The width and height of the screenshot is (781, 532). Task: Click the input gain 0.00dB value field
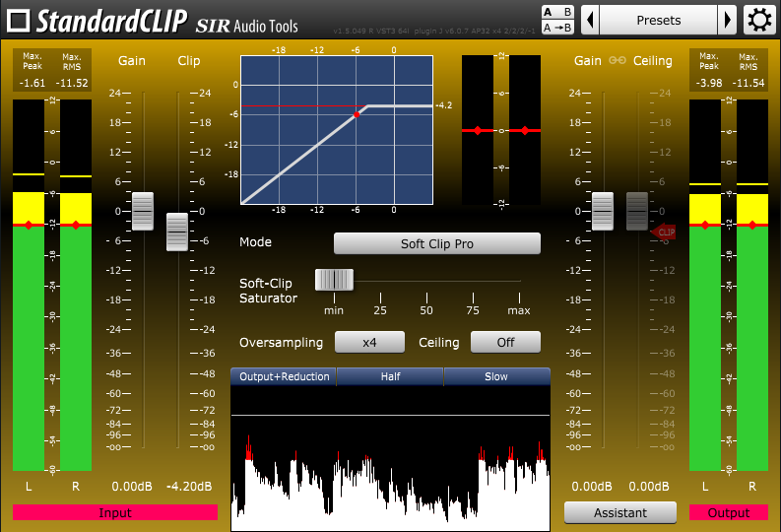click(132, 486)
